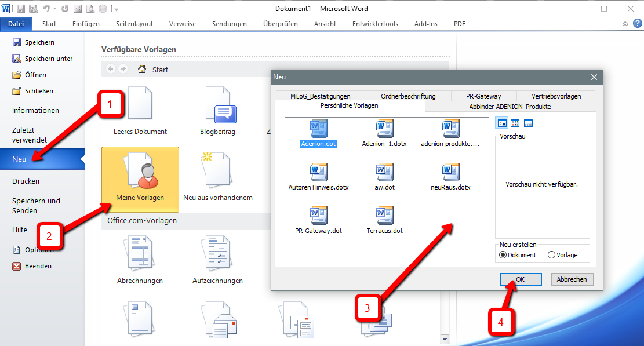
Task: Choose the Terracus.dot template
Action: [384, 216]
